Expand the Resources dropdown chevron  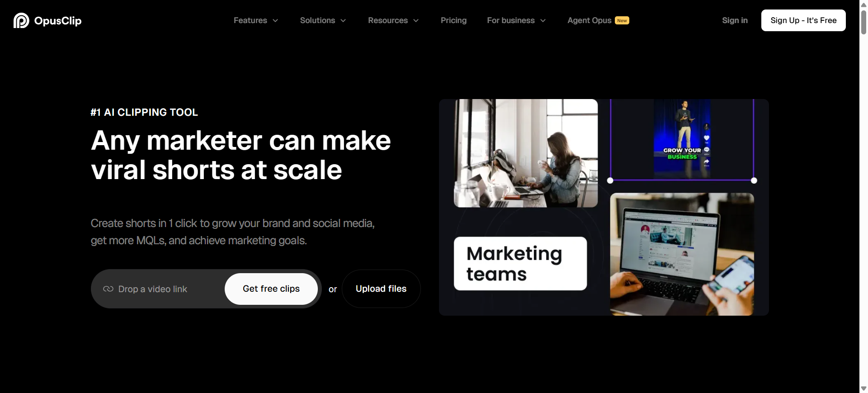click(416, 21)
